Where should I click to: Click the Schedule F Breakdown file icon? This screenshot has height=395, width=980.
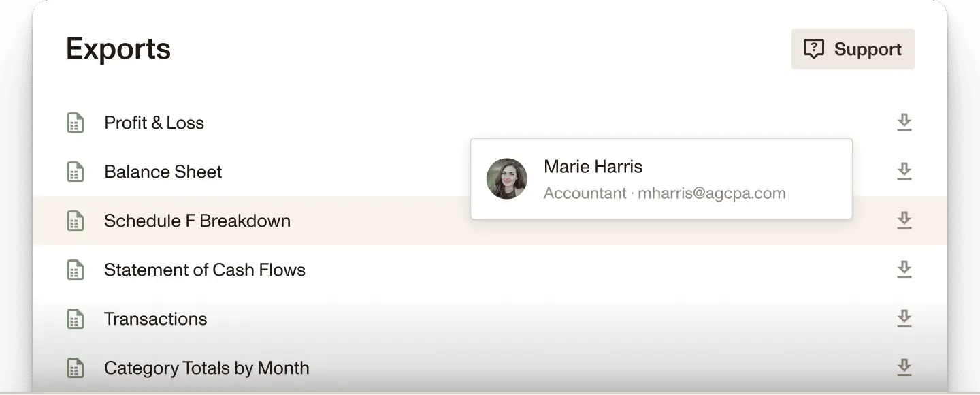click(76, 221)
